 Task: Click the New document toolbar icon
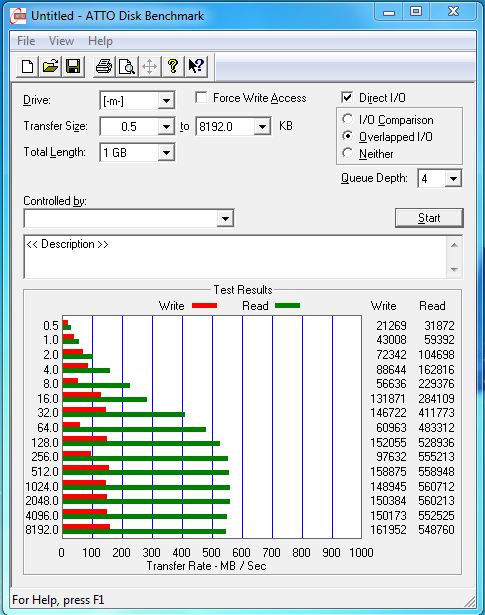click(x=27, y=66)
